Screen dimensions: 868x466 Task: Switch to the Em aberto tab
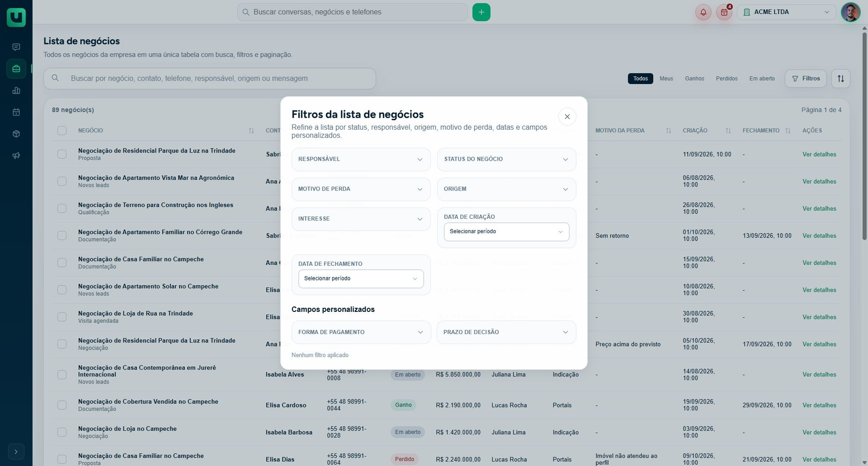(x=762, y=79)
